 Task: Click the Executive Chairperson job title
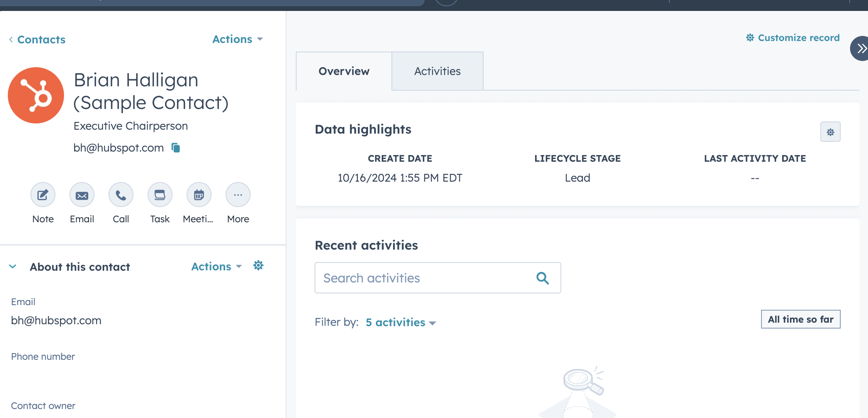point(131,126)
